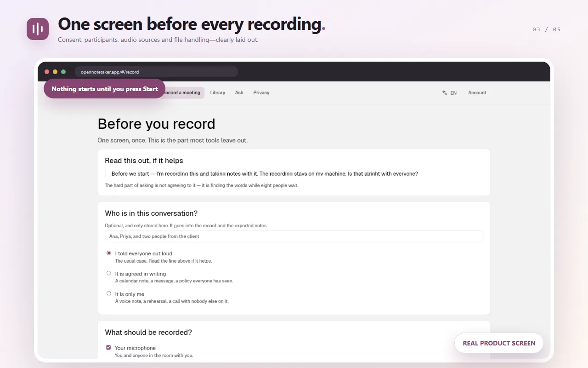Click 'Optional, and only stored here' hint text
This screenshot has width=588, height=368.
point(186,226)
